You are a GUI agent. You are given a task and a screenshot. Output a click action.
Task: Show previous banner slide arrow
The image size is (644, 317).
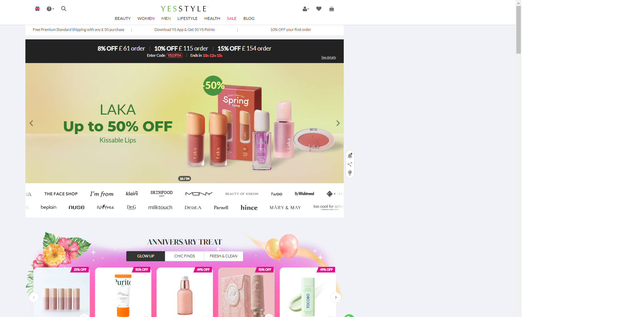pos(31,123)
